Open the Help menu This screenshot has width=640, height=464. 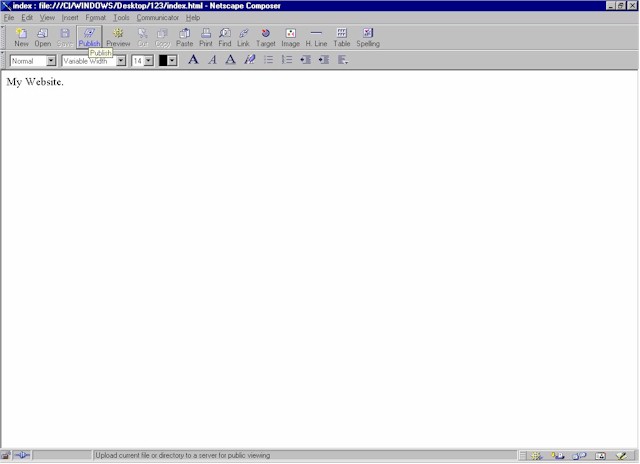(x=193, y=18)
